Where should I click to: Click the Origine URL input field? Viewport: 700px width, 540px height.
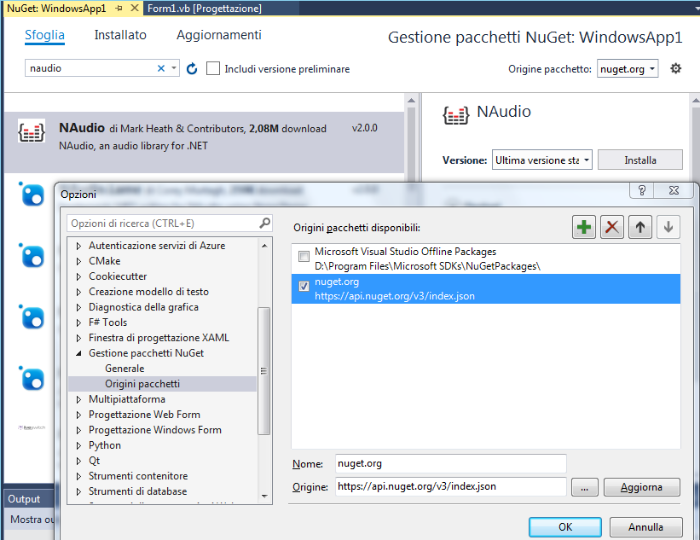point(451,486)
